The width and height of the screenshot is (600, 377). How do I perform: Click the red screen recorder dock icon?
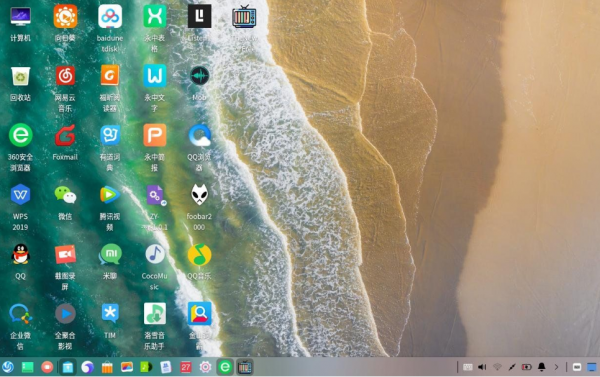pos(47,367)
